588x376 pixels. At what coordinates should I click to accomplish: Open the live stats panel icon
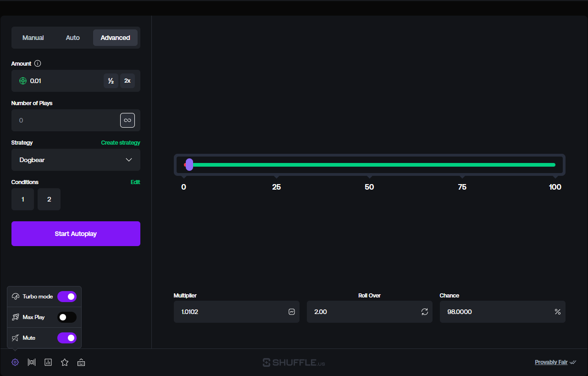tap(31, 362)
